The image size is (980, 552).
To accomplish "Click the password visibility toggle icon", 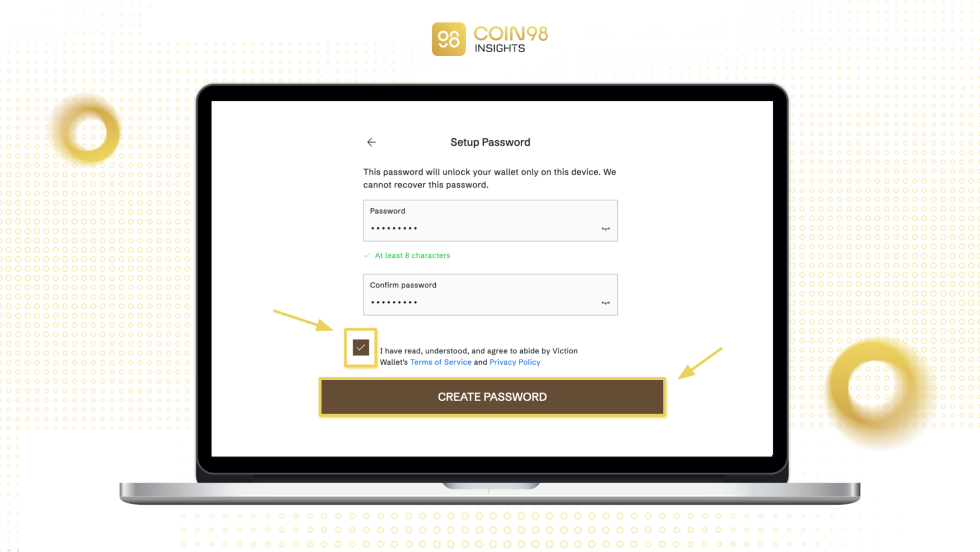I will (604, 228).
